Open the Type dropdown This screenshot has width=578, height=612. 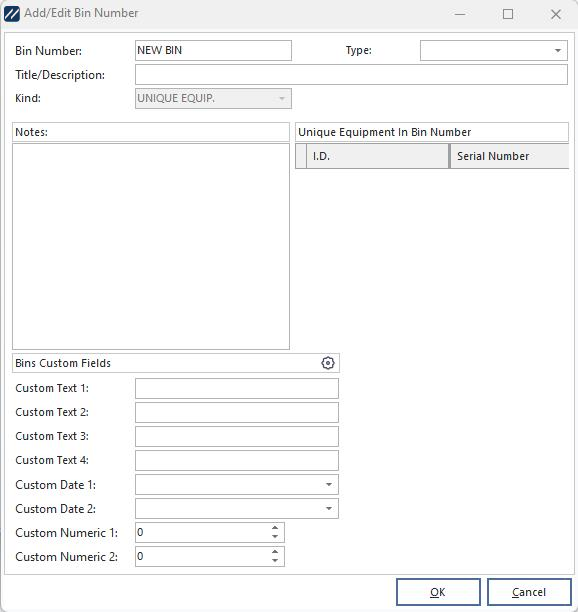(557, 50)
